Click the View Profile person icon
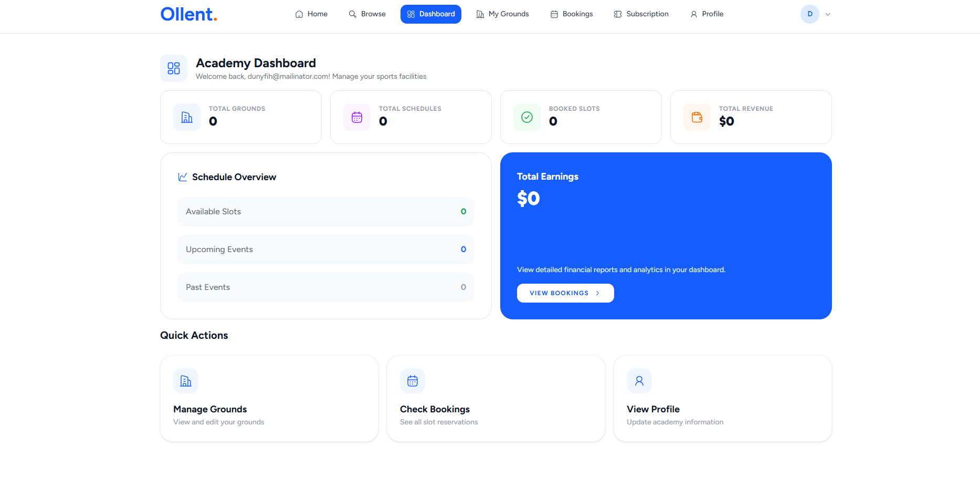 click(x=639, y=381)
